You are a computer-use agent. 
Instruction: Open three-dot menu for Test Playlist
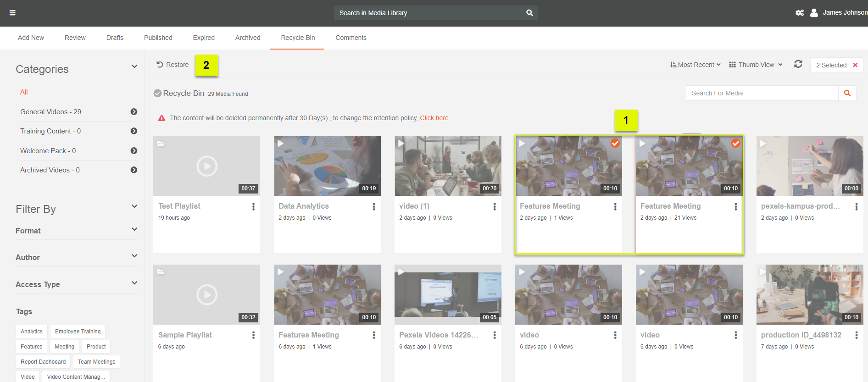(253, 207)
